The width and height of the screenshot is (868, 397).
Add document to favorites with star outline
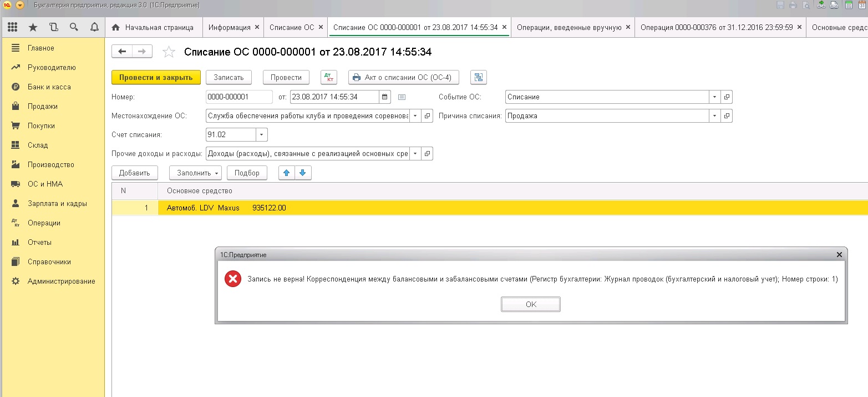[169, 52]
